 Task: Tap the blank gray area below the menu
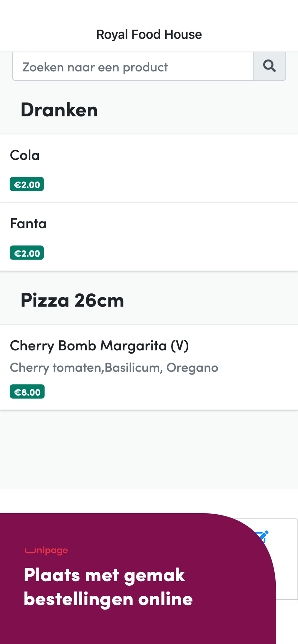coord(149,451)
